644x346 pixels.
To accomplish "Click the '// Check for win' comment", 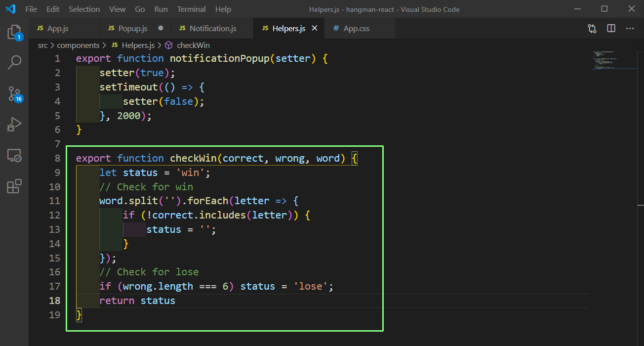I will [x=146, y=187].
